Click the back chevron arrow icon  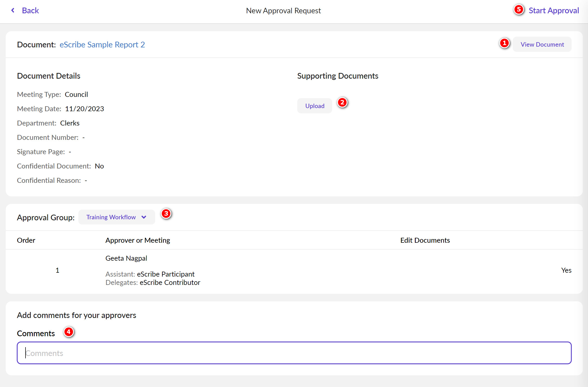(12, 10)
